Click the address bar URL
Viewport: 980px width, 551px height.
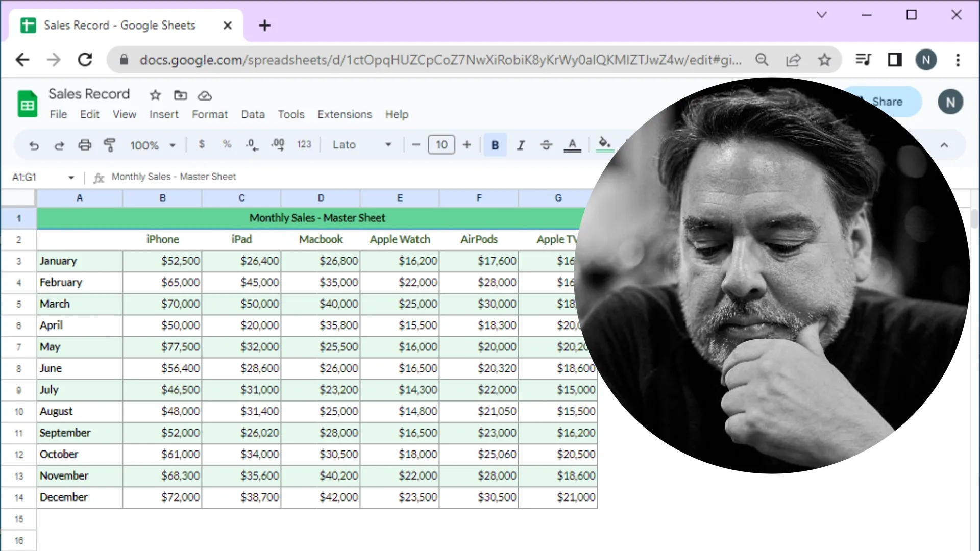pyautogui.click(x=440, y=60)
